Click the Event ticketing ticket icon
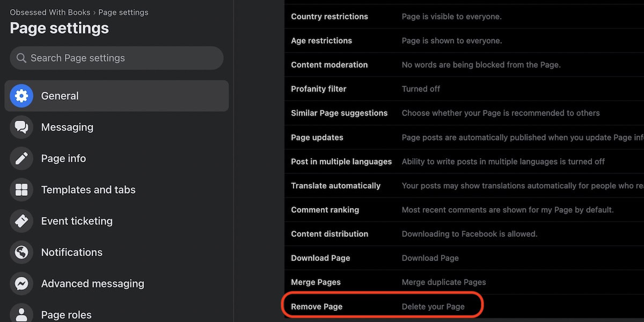This screenshot has height=322, width=644. point(21,221)
